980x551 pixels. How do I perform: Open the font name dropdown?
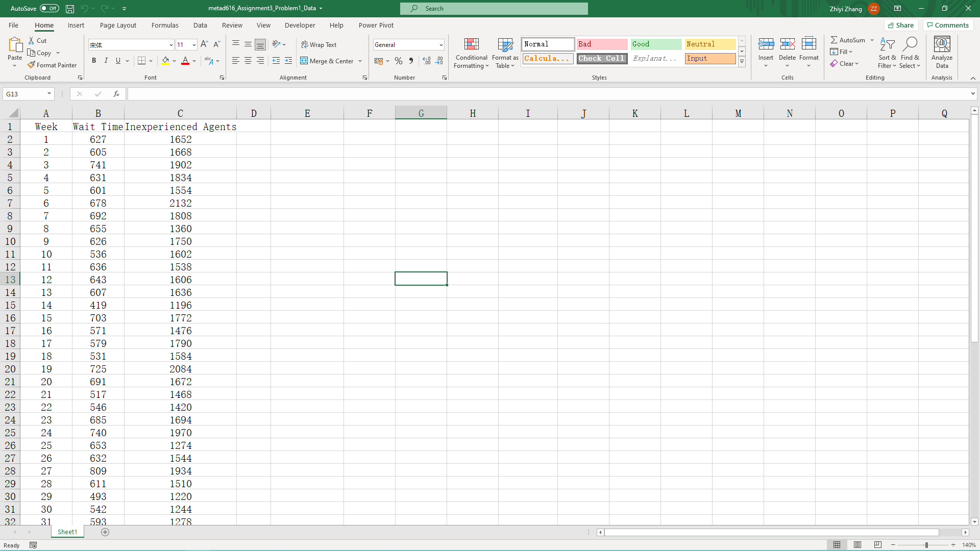tap(171, 45)
